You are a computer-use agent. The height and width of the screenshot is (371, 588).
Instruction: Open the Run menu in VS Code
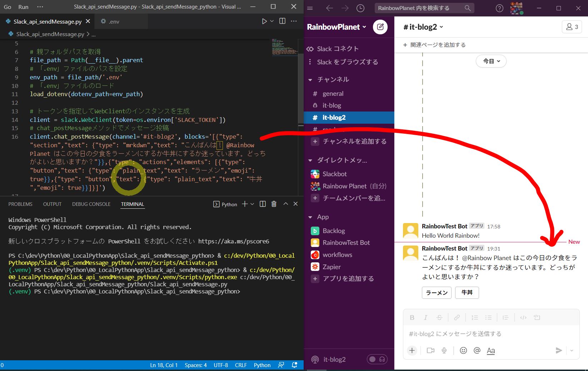(23, 7)
